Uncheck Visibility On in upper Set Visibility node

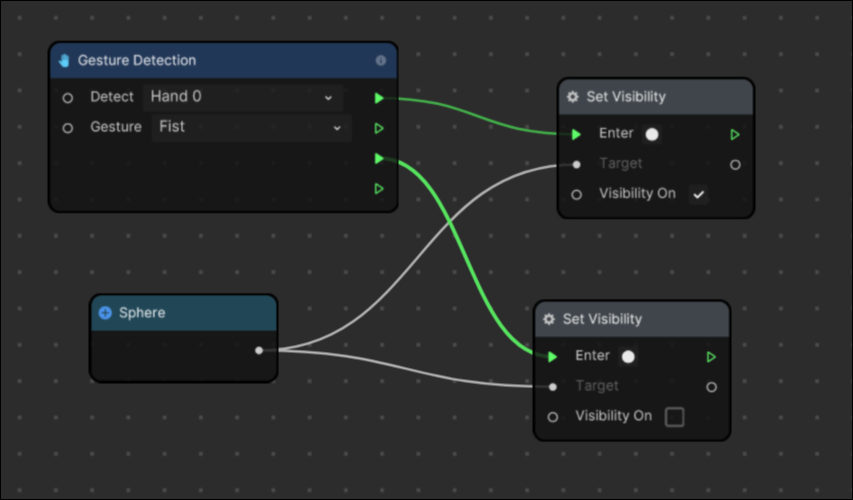click(x=699, y=194)
